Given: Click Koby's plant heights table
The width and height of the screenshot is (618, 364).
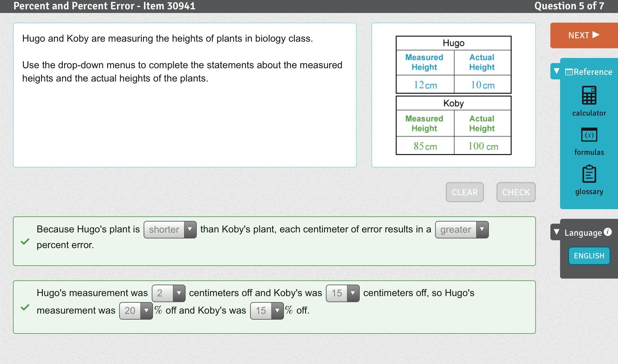Looking at the screenshot, I should click(x=453, y=125).
